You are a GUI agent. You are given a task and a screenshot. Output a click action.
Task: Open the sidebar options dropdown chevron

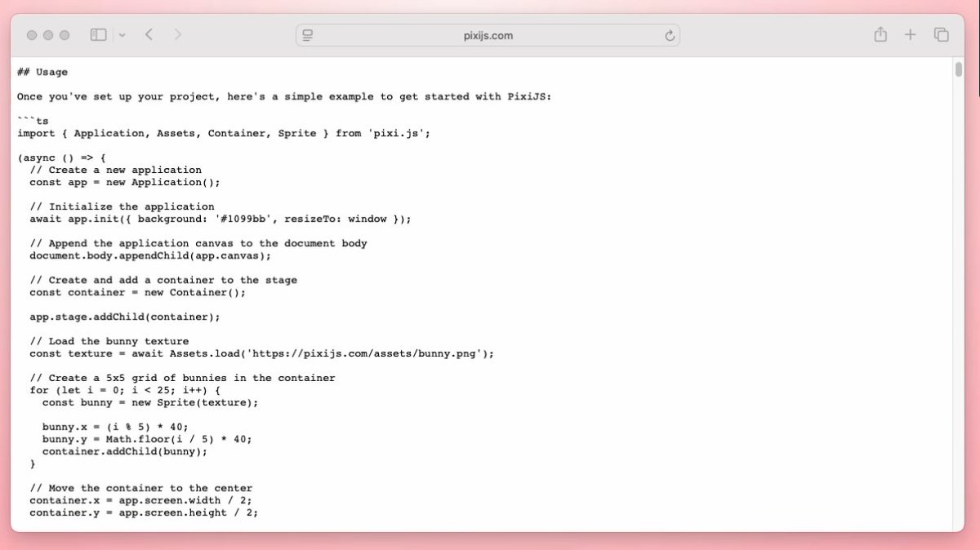pos(122,35)
